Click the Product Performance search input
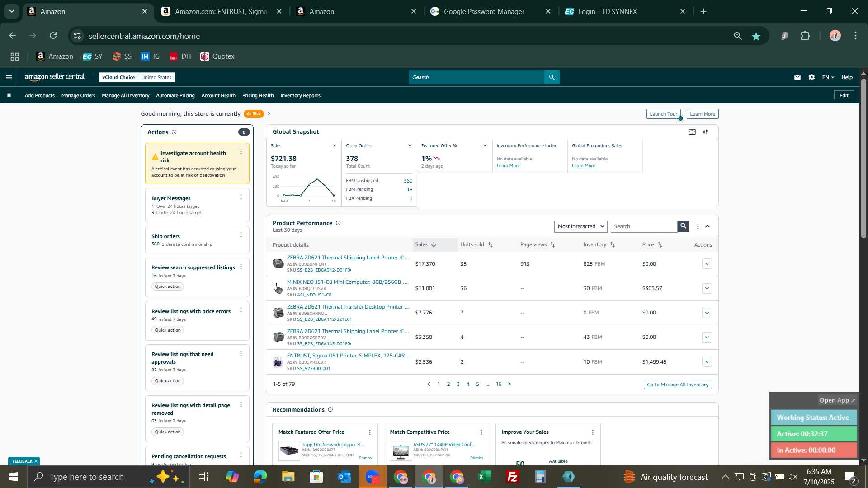This screenshot has height=488, width=868. [644, 226]
